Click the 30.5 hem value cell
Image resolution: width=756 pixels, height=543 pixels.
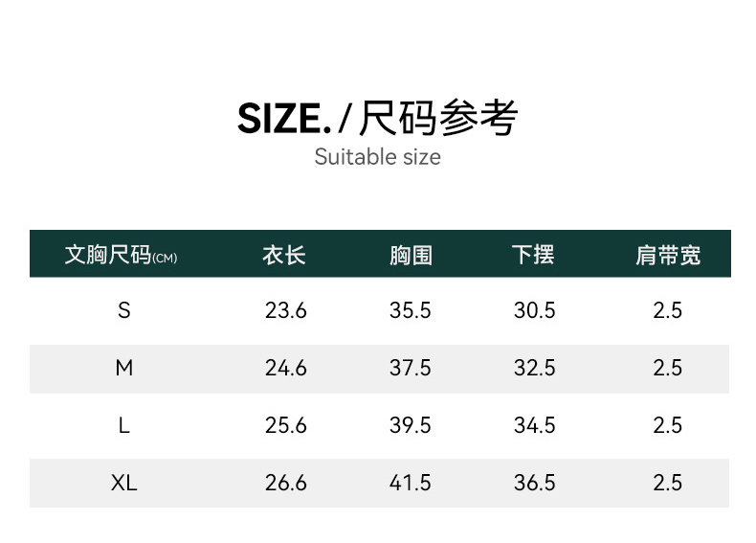[x=534, y=310]
